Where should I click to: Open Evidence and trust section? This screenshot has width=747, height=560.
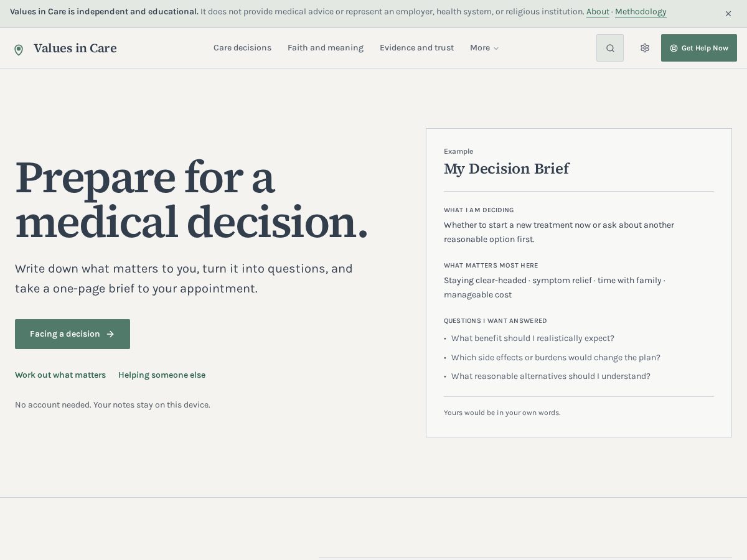click(416, 48)
